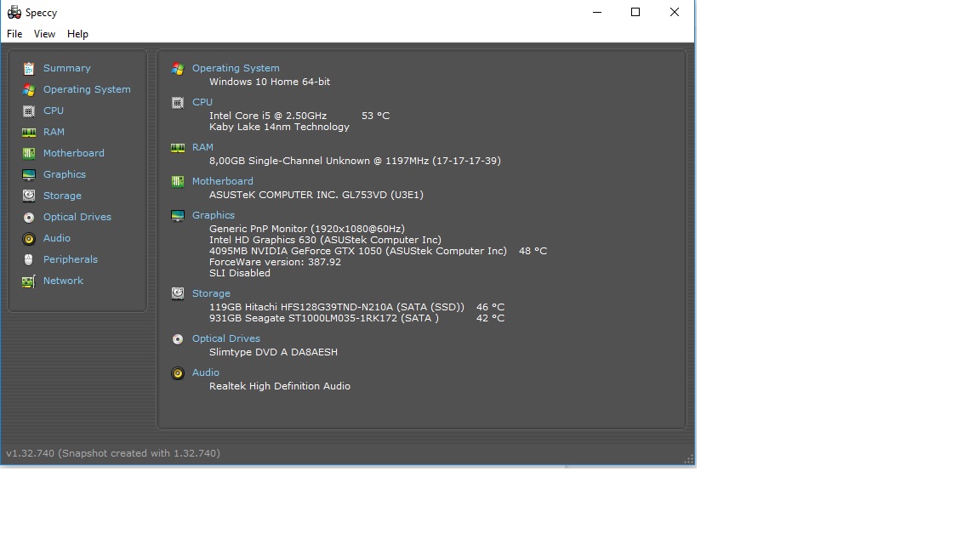Select Graphics in the sidebar list
The height and width of the screenshot is (551, 980).
coord(65,174)
